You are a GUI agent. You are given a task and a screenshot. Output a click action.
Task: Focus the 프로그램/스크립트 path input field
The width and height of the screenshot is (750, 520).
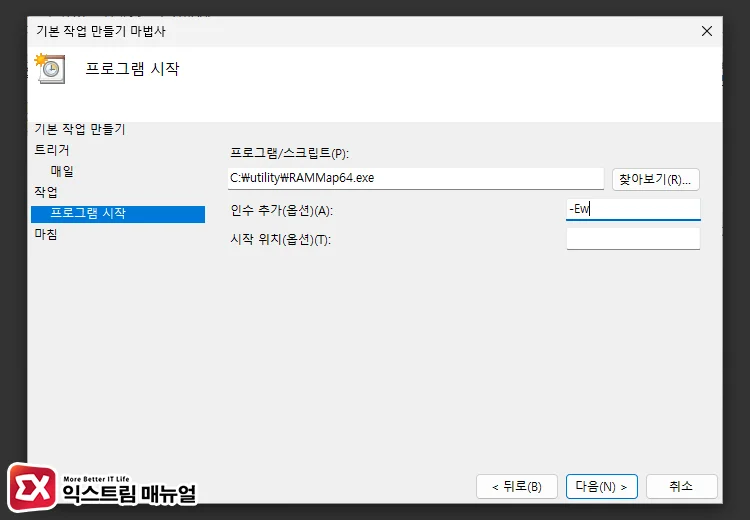pos(416,178)
